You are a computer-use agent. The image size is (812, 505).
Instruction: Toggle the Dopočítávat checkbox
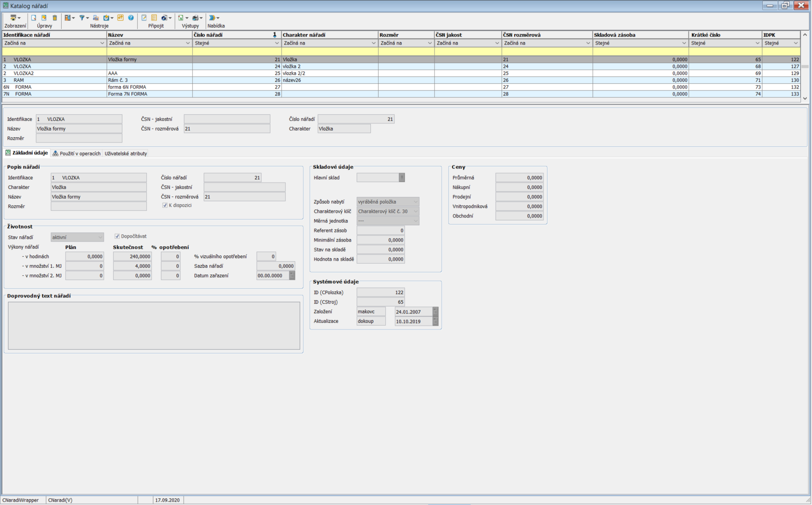[x=117, y=236]
